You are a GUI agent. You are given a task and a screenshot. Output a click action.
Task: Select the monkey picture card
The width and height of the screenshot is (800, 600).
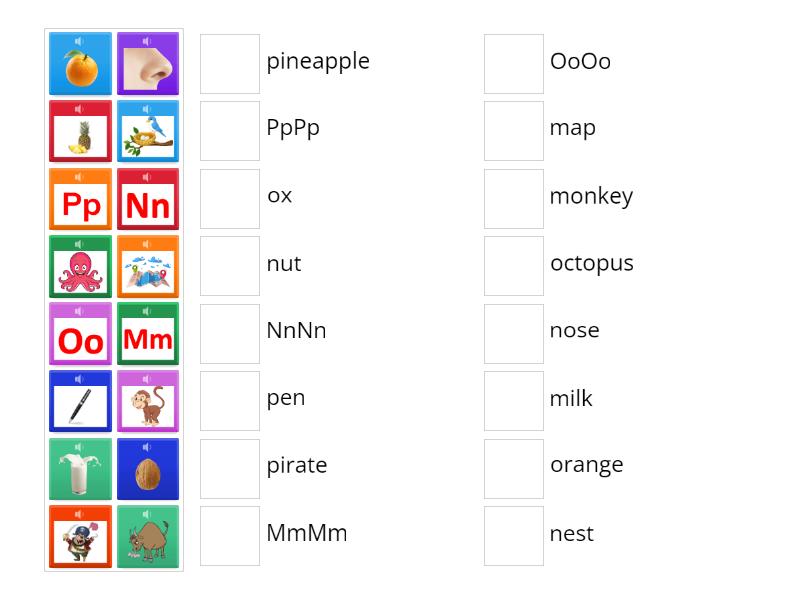148,402
